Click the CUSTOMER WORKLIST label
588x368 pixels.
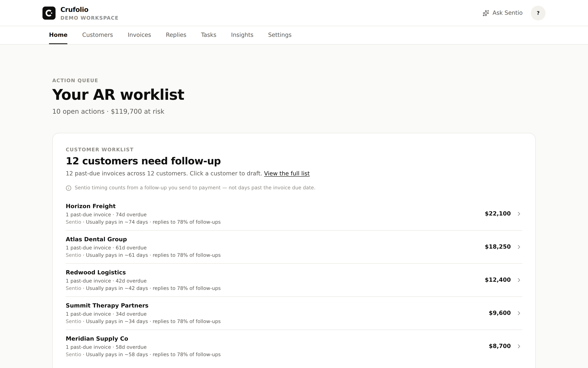click(100, 150)
